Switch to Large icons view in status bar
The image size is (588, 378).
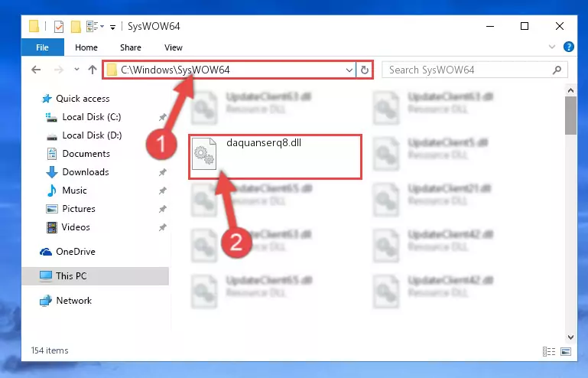click(x=566, y=351)
